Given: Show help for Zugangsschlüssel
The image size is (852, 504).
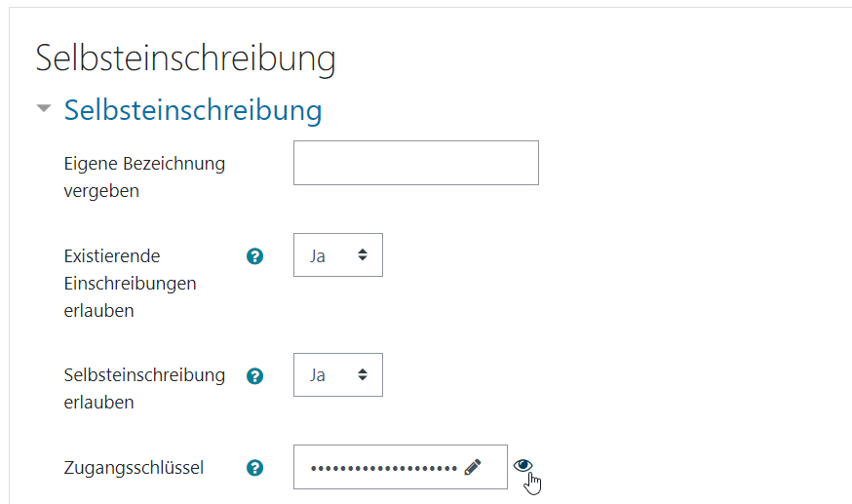Looking at the screenshot, I should (254, 468).
